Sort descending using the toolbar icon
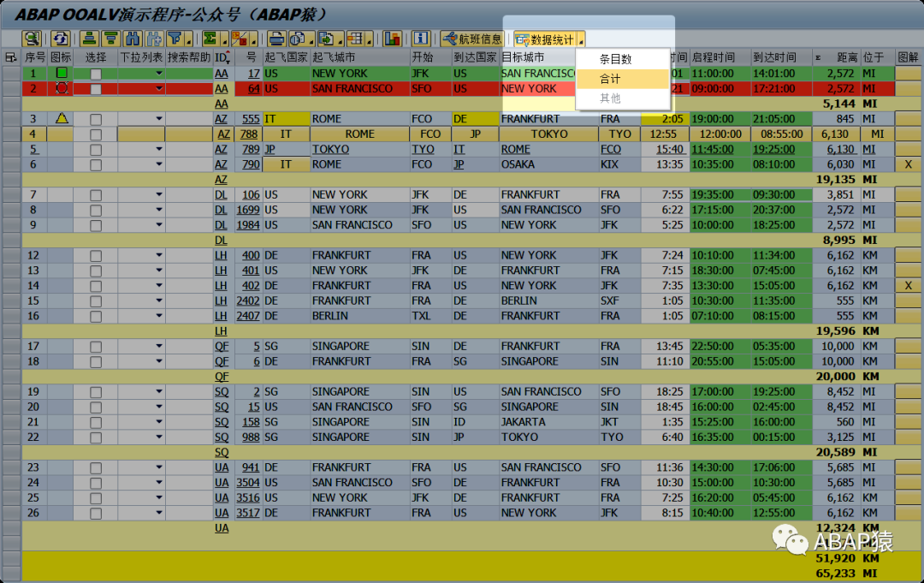The height and width of the screenshot is (583, 924). pyautogui.click(x=110, y=39)
